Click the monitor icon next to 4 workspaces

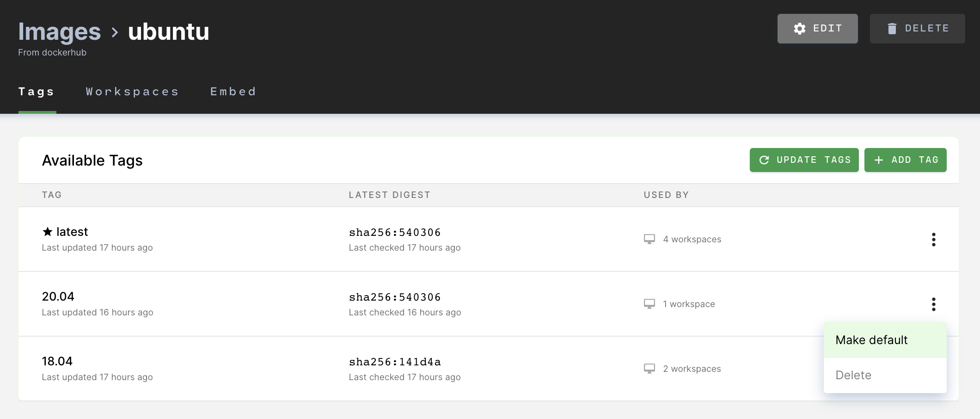650,239
